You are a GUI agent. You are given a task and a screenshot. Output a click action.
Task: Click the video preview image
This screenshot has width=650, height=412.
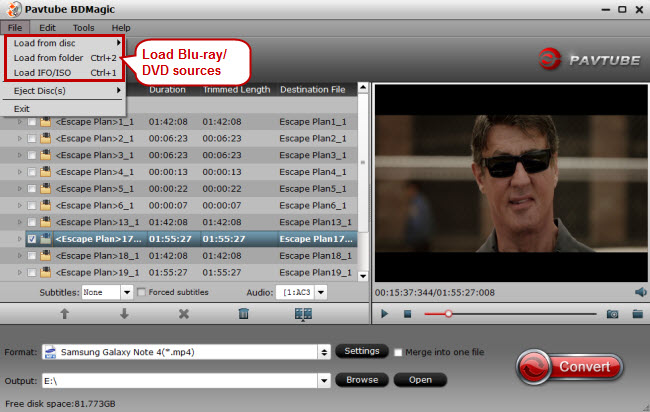[511, 183]
